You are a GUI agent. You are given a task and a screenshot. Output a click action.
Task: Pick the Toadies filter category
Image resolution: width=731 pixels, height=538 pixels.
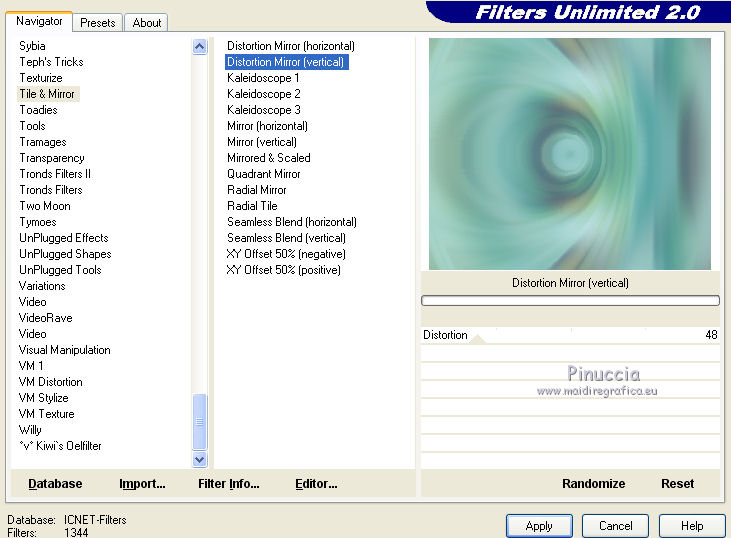pos(38,110)
